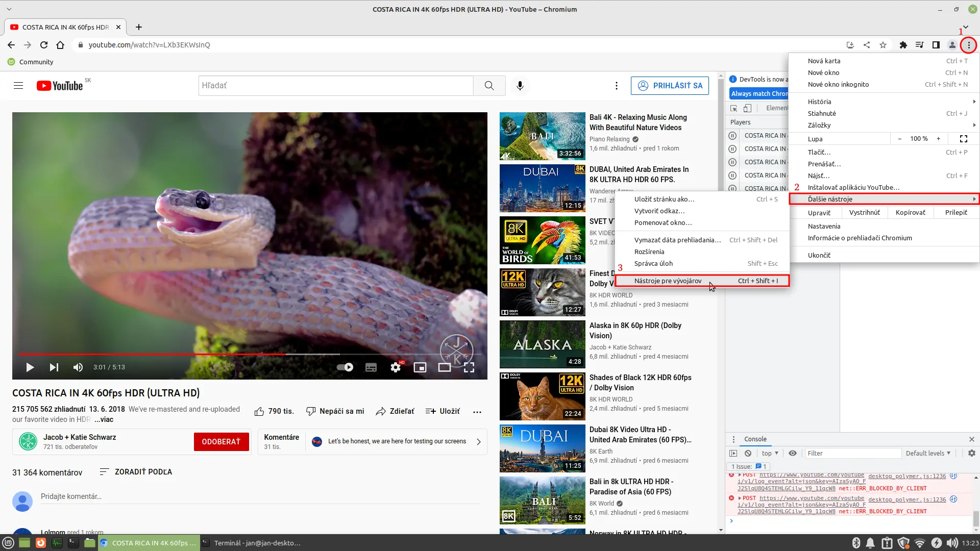Open Default levels dropdown
The height and width of the screenshot is (551, 980).
pos(928,453)
